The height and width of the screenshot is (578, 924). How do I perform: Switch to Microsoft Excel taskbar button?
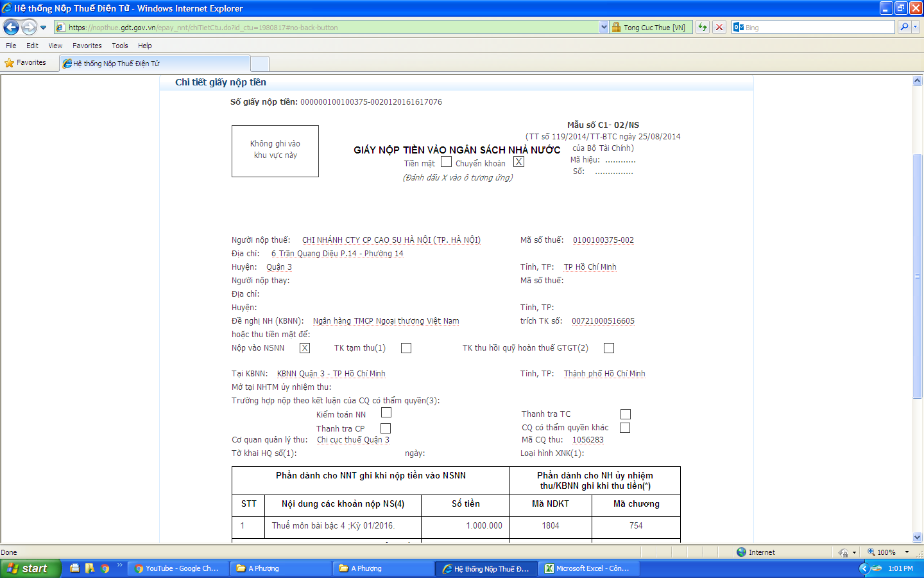587,568
